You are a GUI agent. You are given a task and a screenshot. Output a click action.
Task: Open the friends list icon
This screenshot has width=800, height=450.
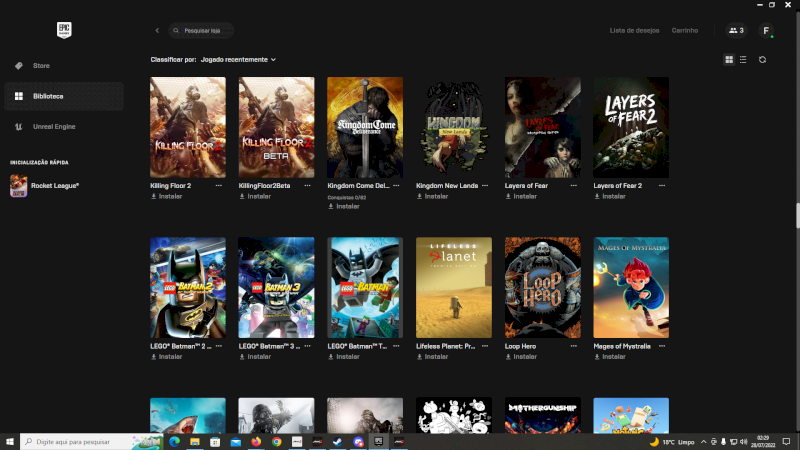pyautogui.click(x=735, y=31)
